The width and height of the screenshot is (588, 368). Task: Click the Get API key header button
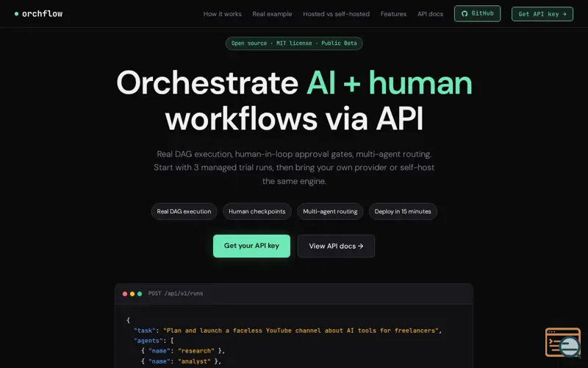click(x=542, y=14)
